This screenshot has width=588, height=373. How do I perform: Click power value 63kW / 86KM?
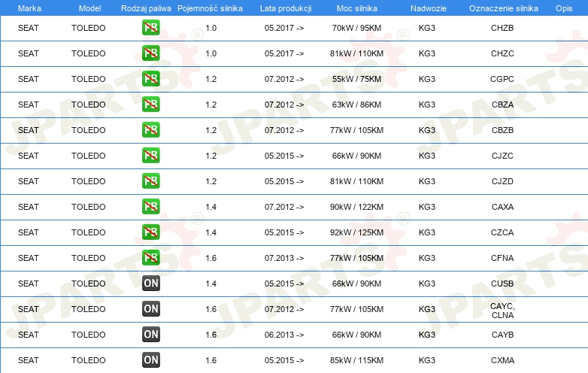click(x=356, y=105)
